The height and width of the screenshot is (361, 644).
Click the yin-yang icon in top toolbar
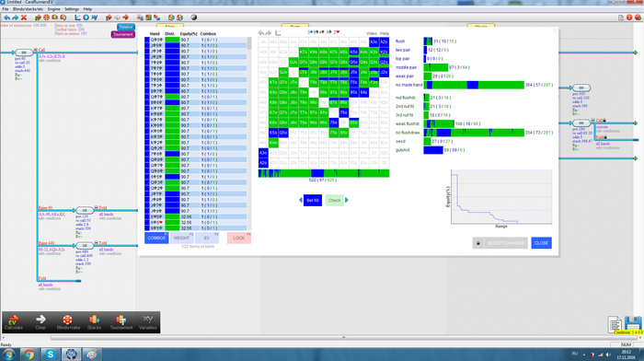click(x=194, y=17)
